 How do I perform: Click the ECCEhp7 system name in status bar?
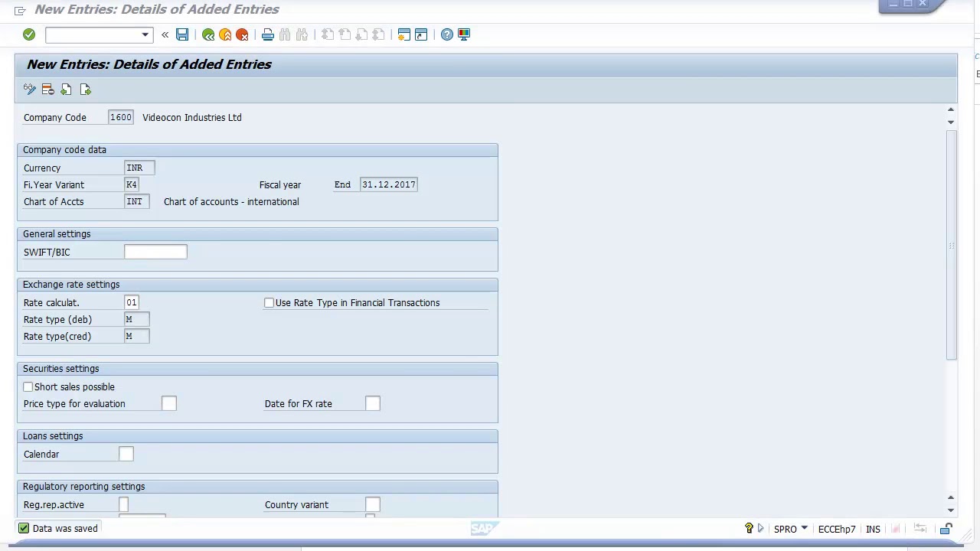click(837, 530)
